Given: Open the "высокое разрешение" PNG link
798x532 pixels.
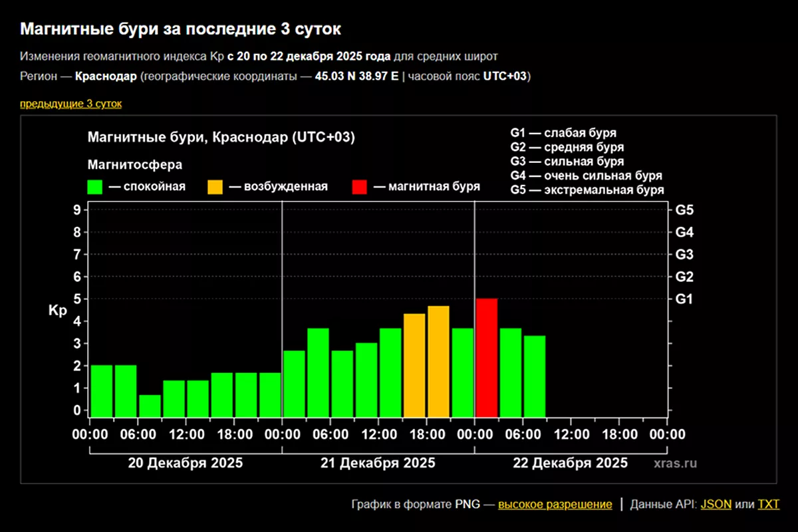Looking at the screenshot, I should click(555, 504).
